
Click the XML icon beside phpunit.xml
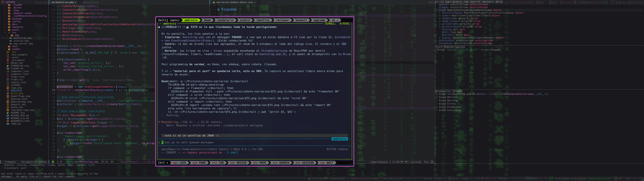point(8,104)
